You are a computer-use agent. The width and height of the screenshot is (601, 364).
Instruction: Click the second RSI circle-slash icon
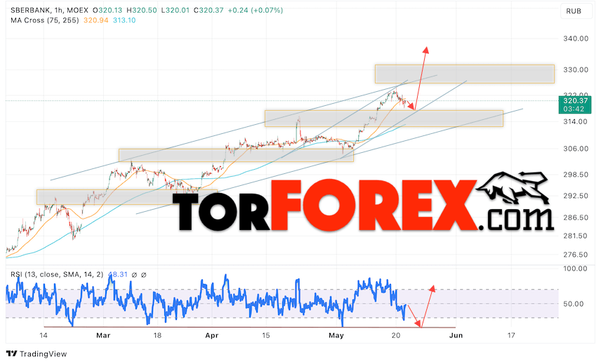point(144,275)
